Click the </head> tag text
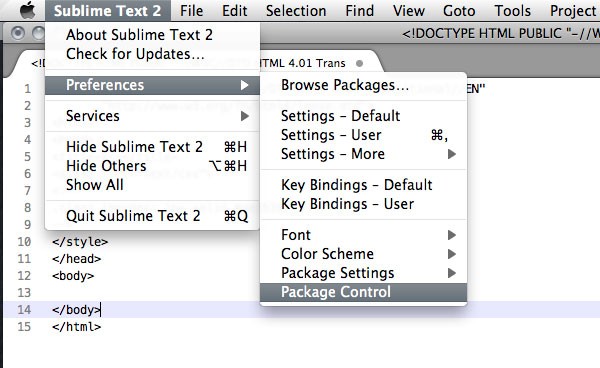 pyautogui.click(x=77, y=259)
